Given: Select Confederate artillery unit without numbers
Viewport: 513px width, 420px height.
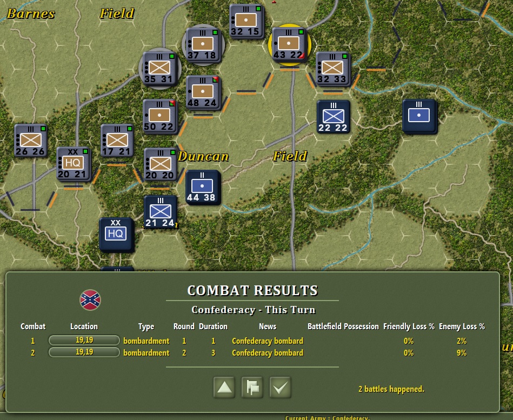Looking at the screenshot, I should [x=419, y=116].
